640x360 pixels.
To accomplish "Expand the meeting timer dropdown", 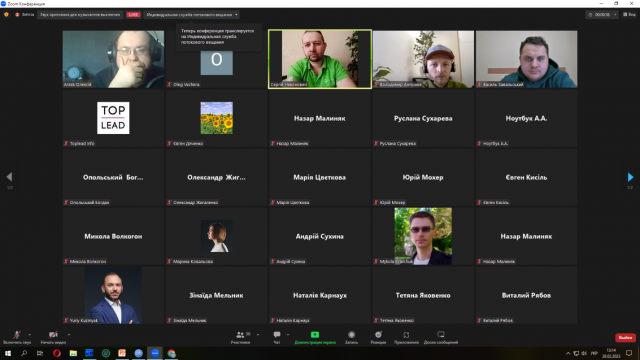I will point(615,15).
